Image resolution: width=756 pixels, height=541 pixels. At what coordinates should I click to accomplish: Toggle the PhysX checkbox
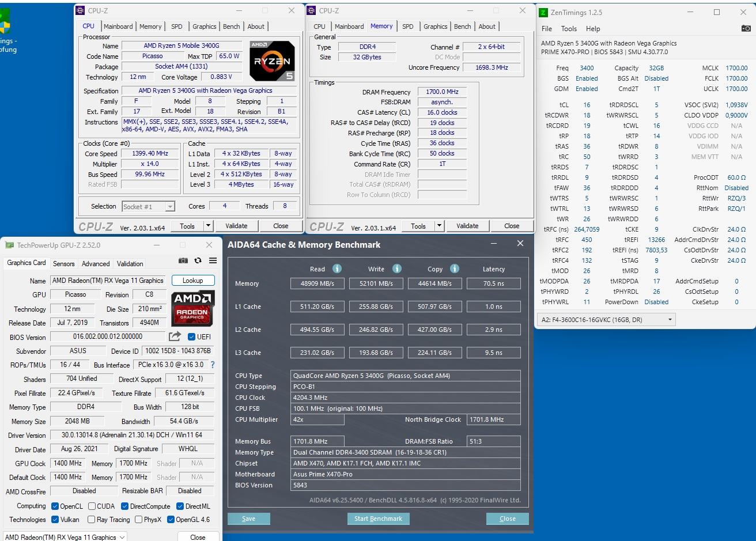point(138,519)
